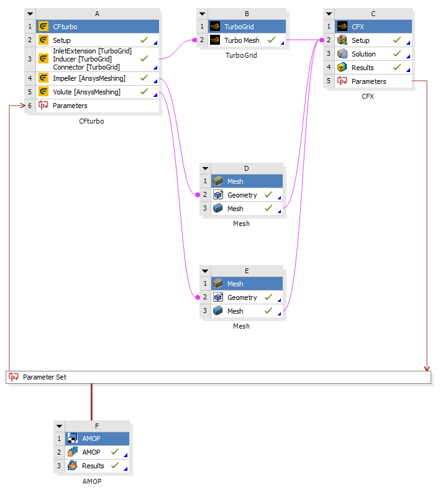Image resolution: width=448 pixels, height=495 pixels.
Task: Click the AMOP header icon in system F
Action: (73, 438)
